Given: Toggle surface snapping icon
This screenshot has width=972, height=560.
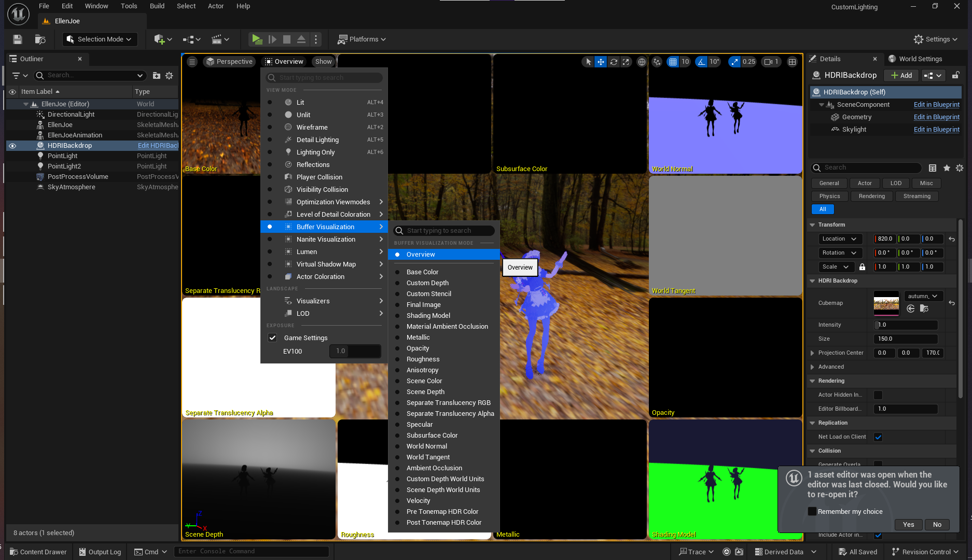Looking at the screenshot, I should 657,62.
